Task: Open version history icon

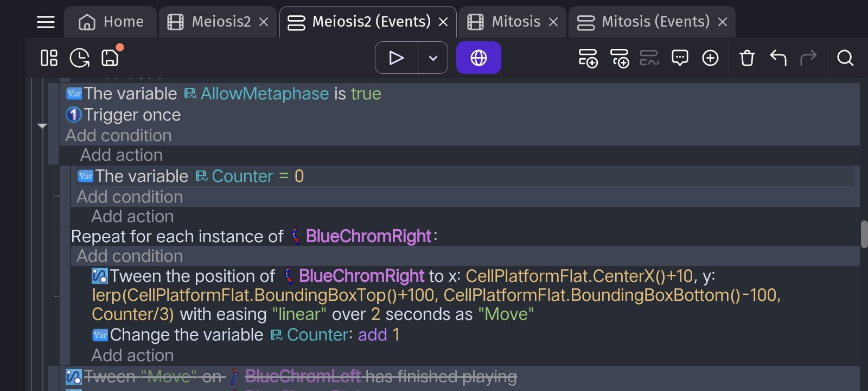Action: [x=80, y=58]
